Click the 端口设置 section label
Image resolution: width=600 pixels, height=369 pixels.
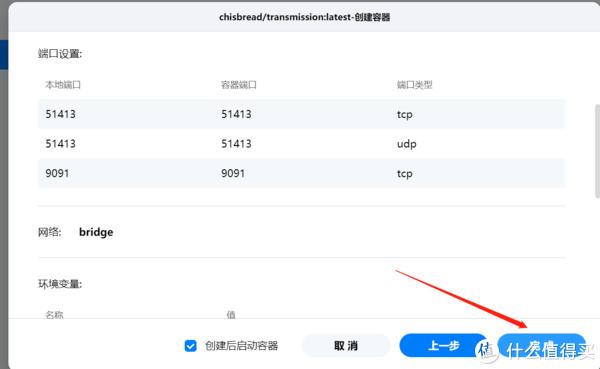click(x=60, y=54)
